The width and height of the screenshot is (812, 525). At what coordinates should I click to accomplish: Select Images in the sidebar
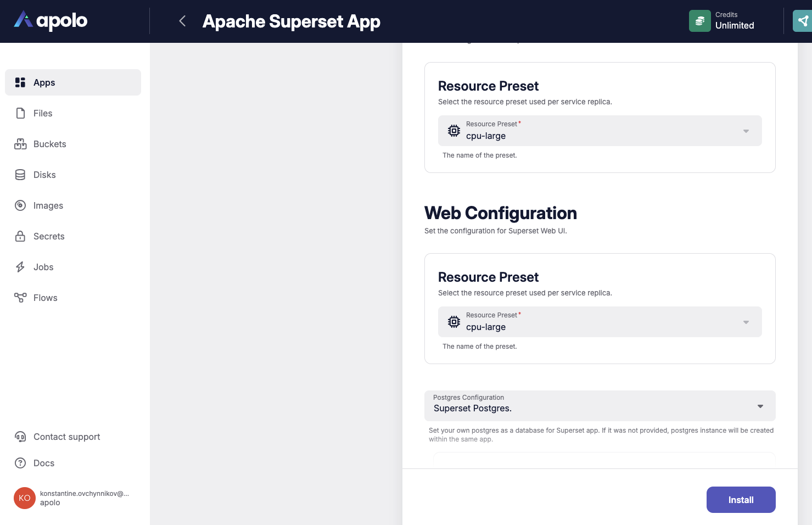[48, 205]
